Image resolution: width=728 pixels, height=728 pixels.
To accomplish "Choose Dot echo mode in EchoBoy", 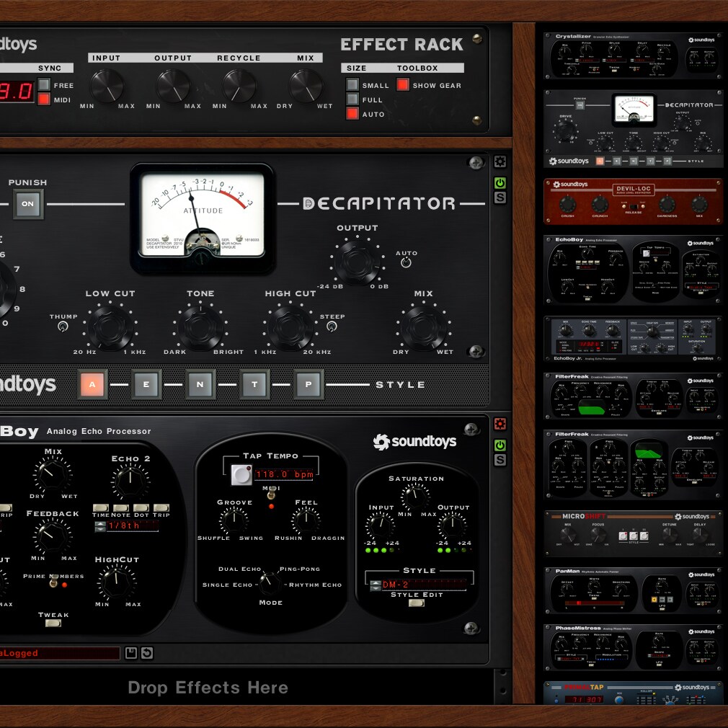I will pos(141,507).
